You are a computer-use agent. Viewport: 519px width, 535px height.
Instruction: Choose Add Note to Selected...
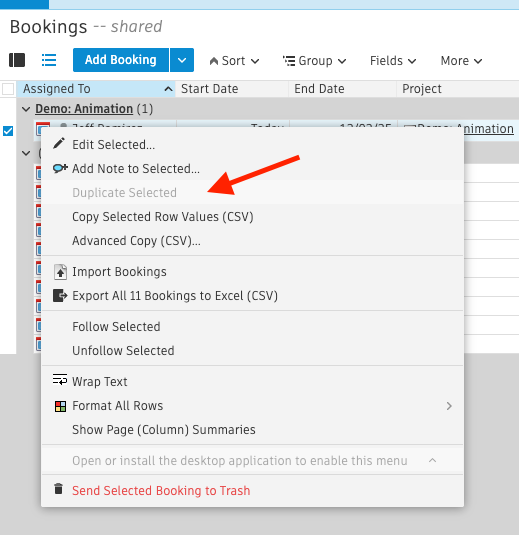pyautogui.click(x=252, y=168)
